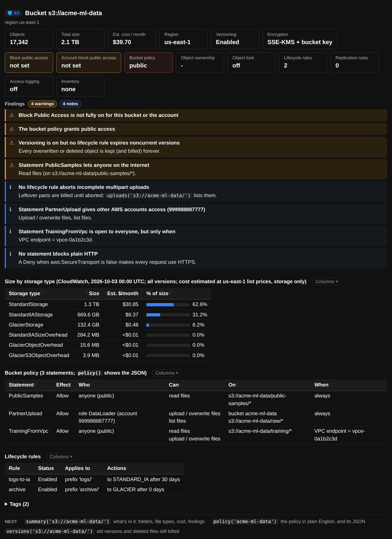Run summary('s3://acme-ml-data/') next command
This screenshot has height=539, width=392.
pos(67,521)
